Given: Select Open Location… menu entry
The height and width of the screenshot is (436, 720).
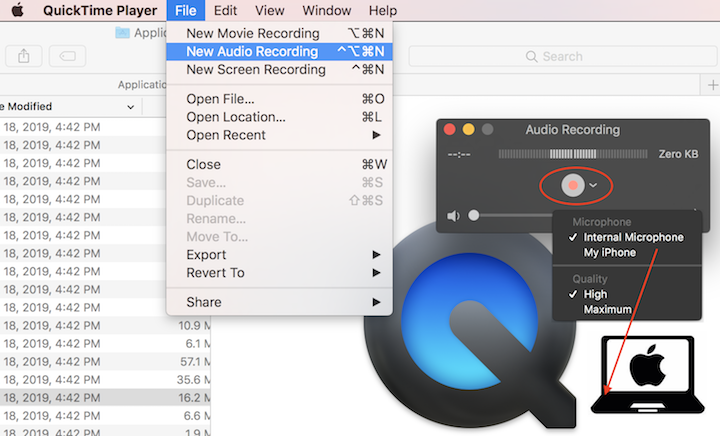Looking at the screenshot, I should click(x=279, y=117).
